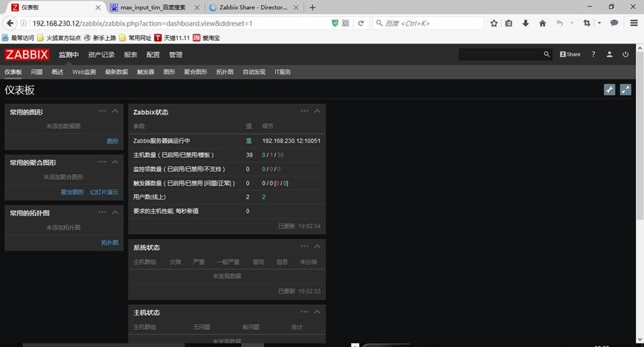Go to the IT服务 submenu item
Screen dimensions: 644x347
tap(282, 72)
